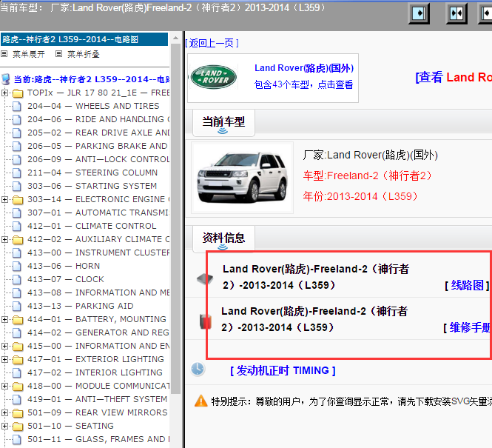
Task: Click the Land Rover logo image
Action: click(214, 77)
